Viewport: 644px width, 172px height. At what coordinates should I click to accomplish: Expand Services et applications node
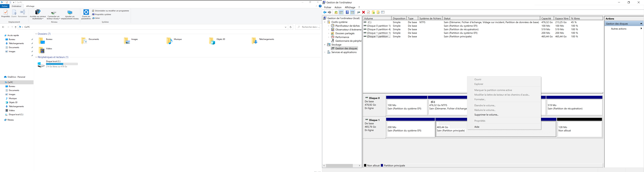[x=325, y=52]
